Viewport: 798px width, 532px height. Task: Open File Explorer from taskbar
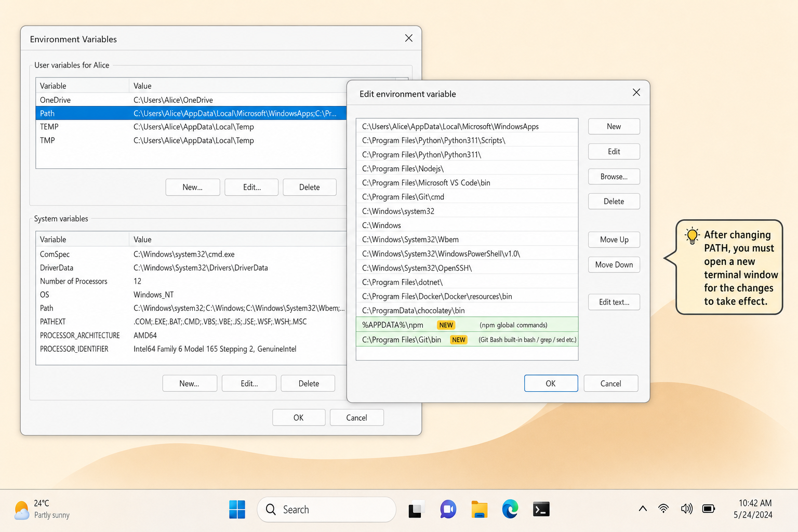click(479, 510)
